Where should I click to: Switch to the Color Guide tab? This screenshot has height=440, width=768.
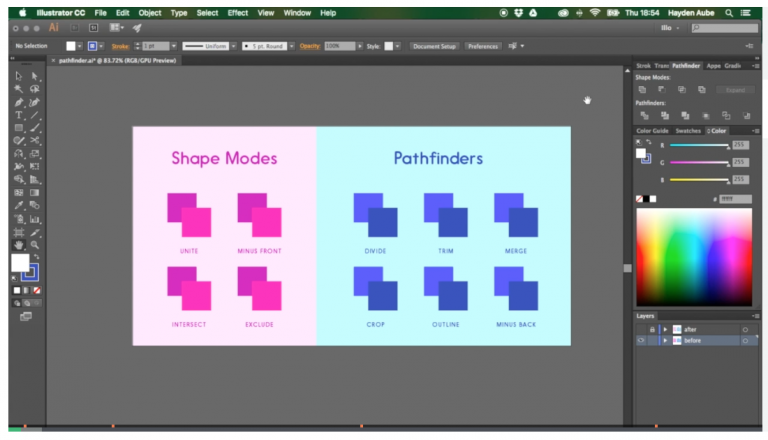[652, 131]
